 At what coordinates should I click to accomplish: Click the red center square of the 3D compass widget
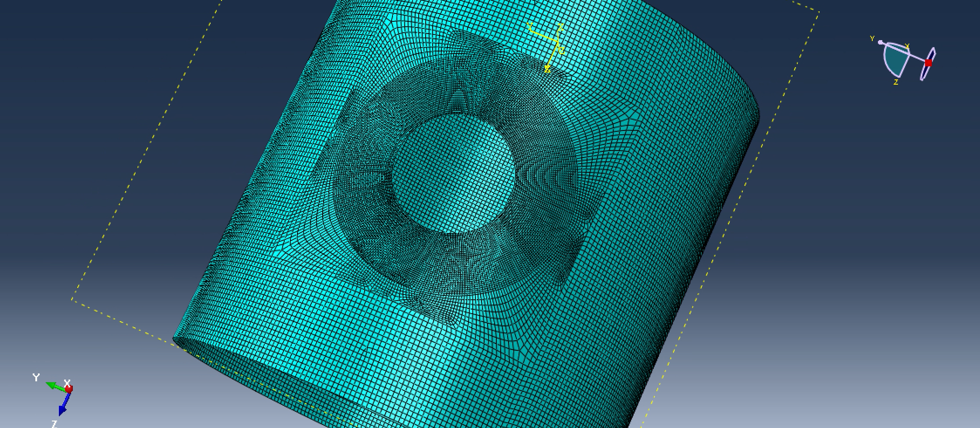pyautogui.click(x=928, y=64)
